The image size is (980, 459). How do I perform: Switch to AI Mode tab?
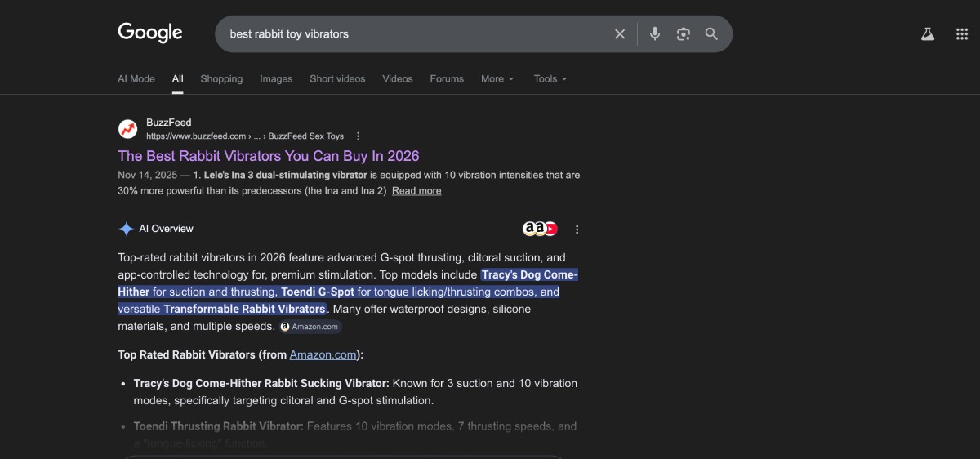point(136,79)
